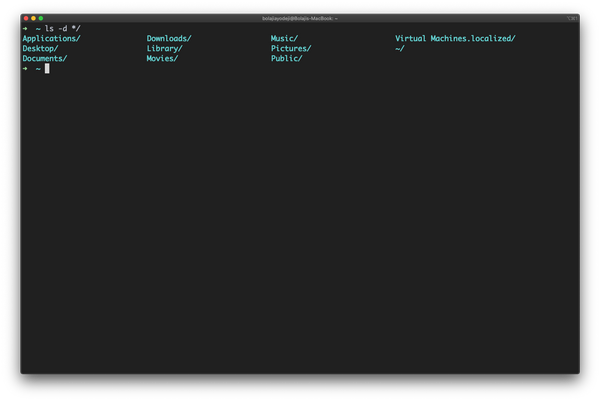Click the yellow minimize window button
Viewport: 600px width, 401px height.
pos(33,18)
